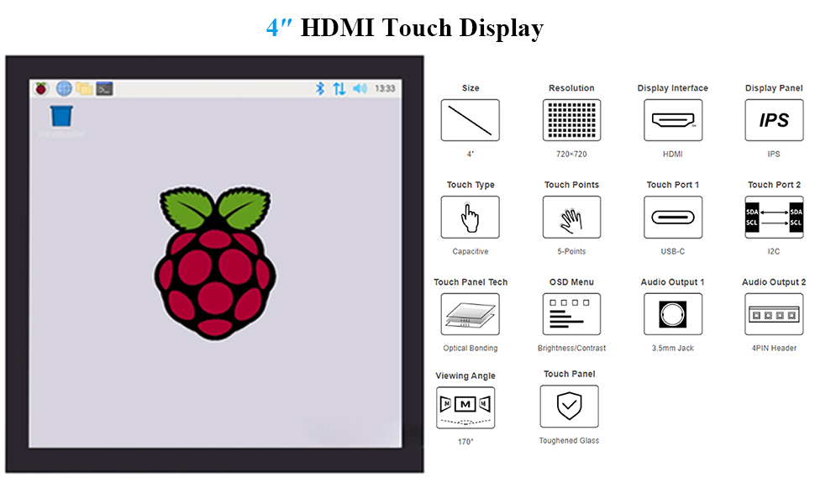The height and width of the screenshot is (504, 815).
Task: Click the '170°' viewing angle value
Action: pos(465,442)
